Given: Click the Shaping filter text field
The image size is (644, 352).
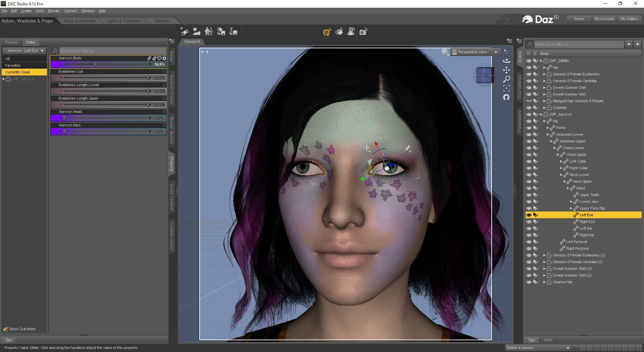Looking at the screenshot, I should point(113,51).
